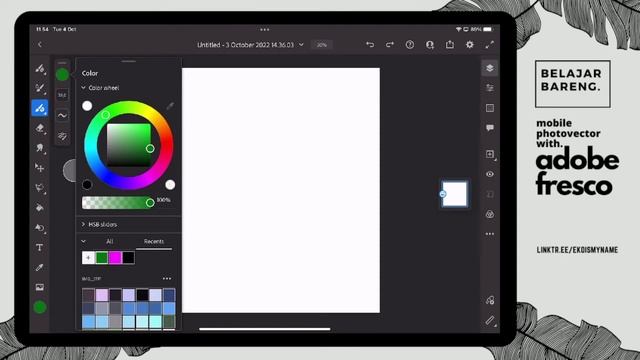
Task: Select white dot at wheel bottom right
Action: (170, 185)
